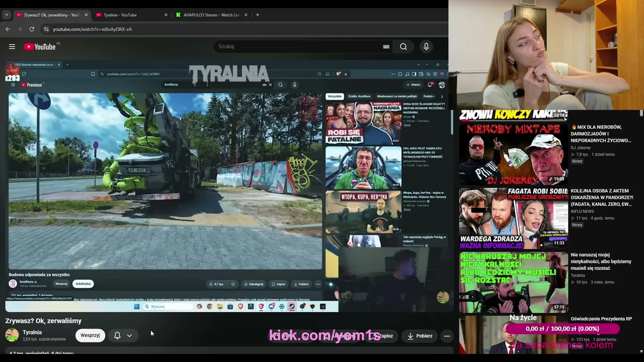Open the three-dot more actions menu
Image resolution: width=644 pixels, height=362 pixels.
(x=447, y=336)
